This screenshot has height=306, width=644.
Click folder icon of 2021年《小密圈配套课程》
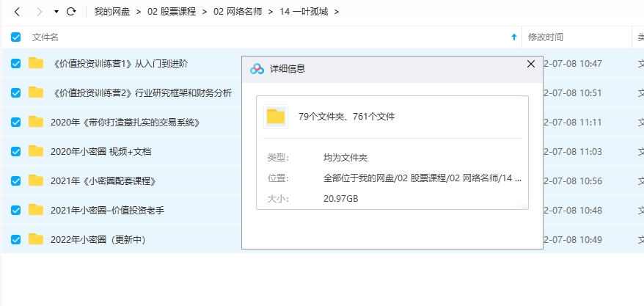click(36, 181)
